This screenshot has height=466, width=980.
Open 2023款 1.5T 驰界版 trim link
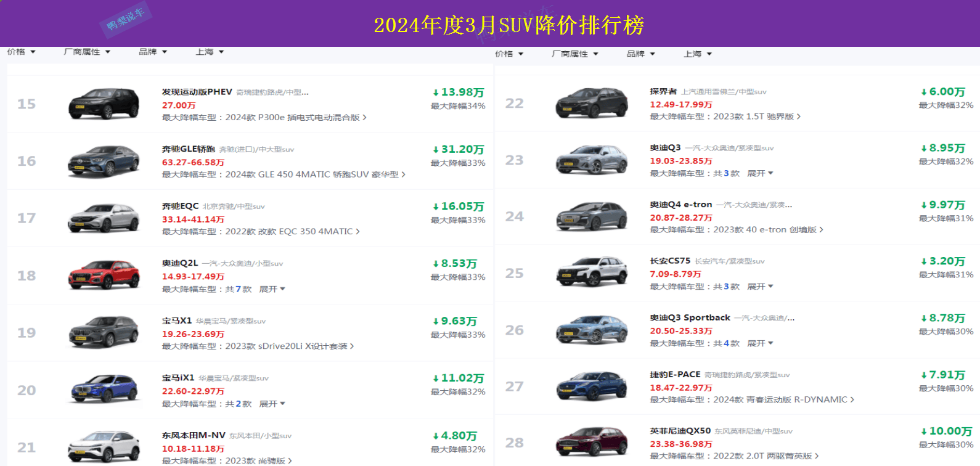pos(757,116)
